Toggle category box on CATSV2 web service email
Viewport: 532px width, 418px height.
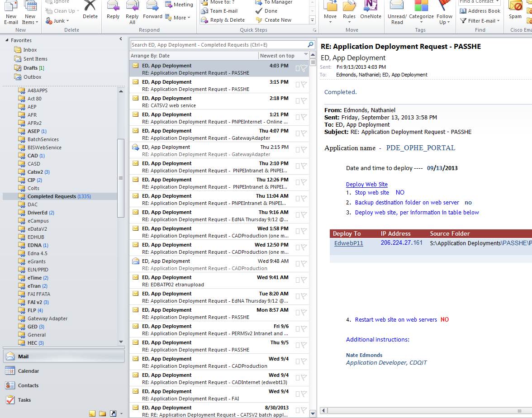[x=298, y=101]
